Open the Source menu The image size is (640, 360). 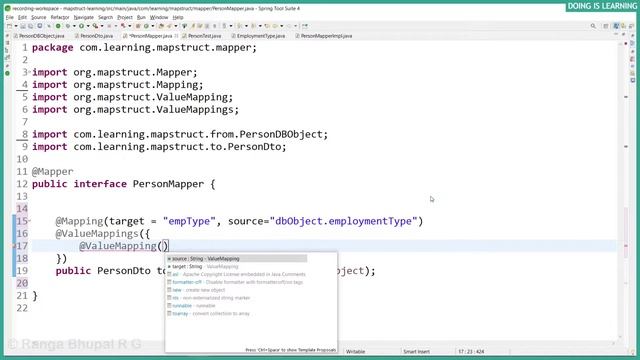tap(39, 17)
